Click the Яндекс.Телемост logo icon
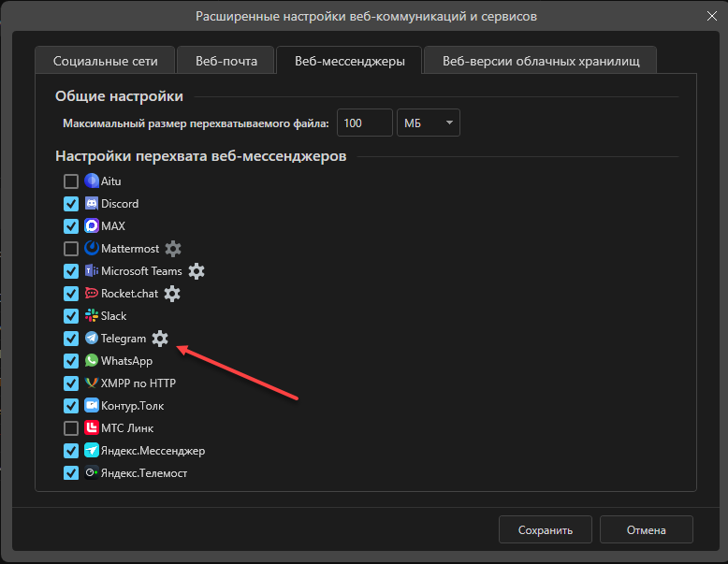The height and width of the screenshot is (564, 728). pos(92,472)
